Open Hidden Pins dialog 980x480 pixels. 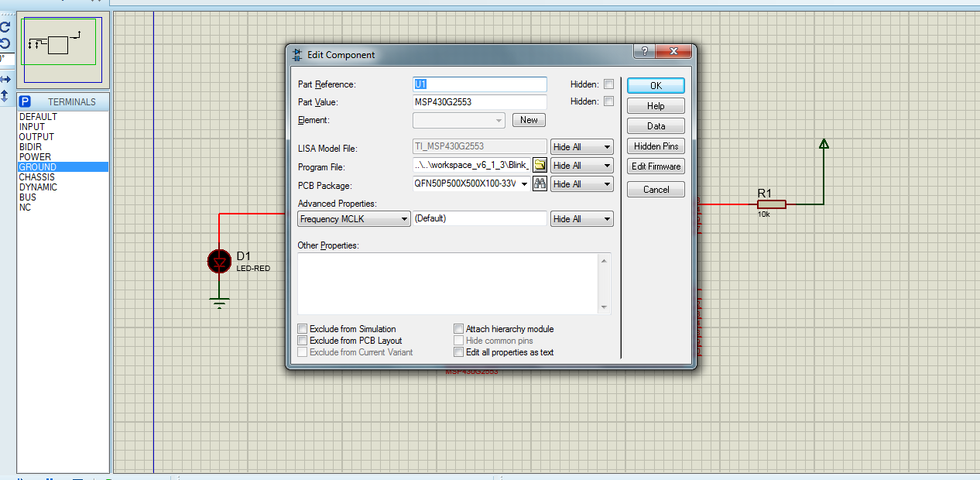656,146
